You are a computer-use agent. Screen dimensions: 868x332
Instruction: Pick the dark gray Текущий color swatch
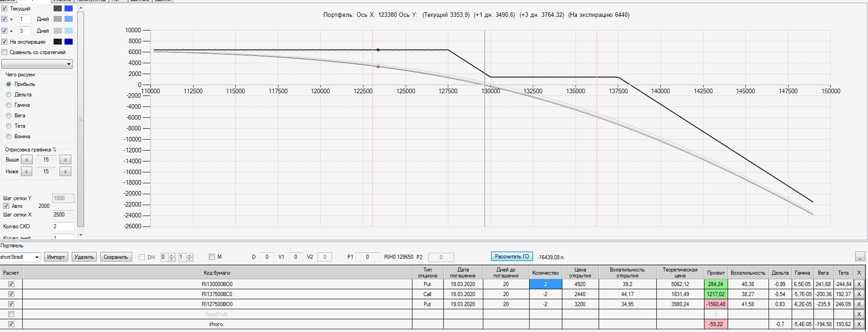[x=58, y=8]
